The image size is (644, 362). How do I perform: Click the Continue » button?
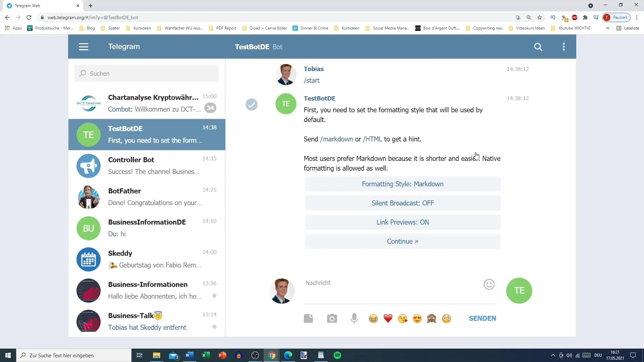tap(402, 241)
